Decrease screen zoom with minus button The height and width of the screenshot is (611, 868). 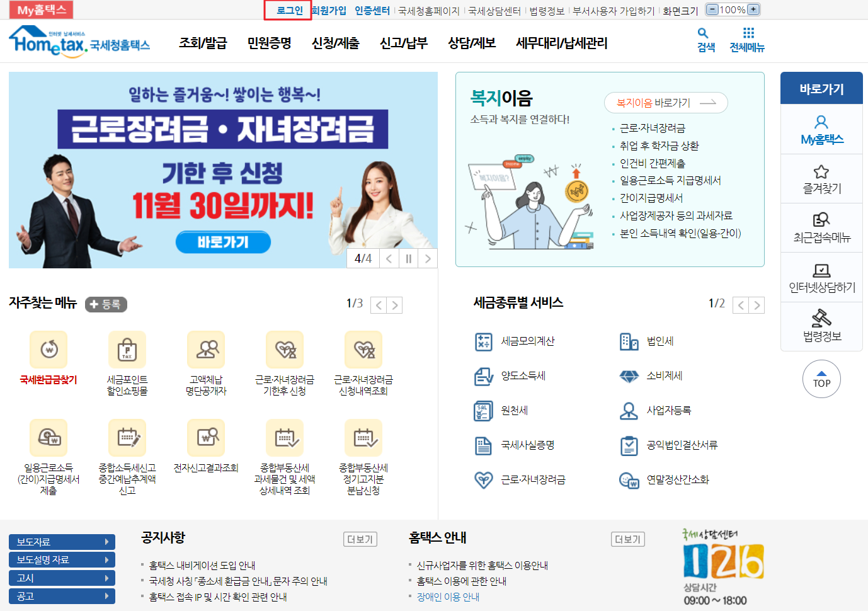click(x=712, y=9)
